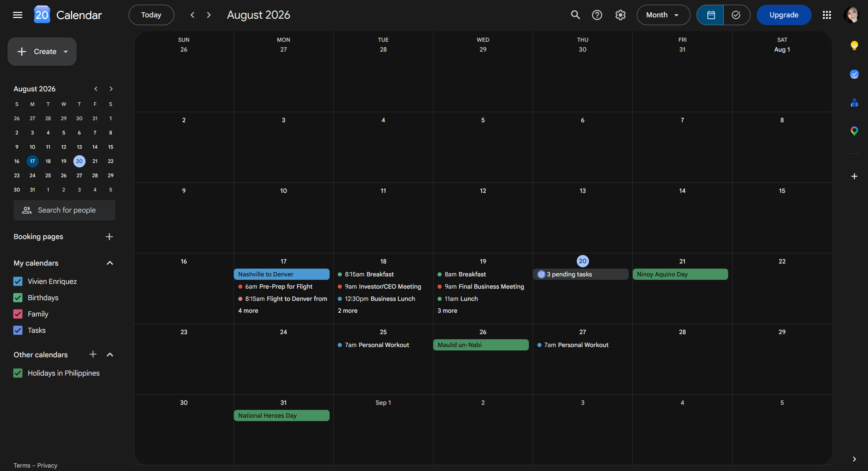Show previous month in mini calendar

(96, 89)
